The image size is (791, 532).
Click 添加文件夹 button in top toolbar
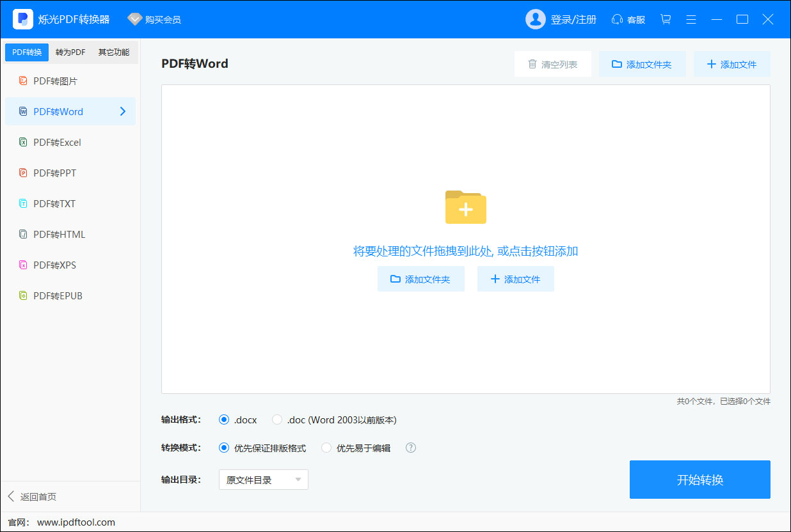642,65
